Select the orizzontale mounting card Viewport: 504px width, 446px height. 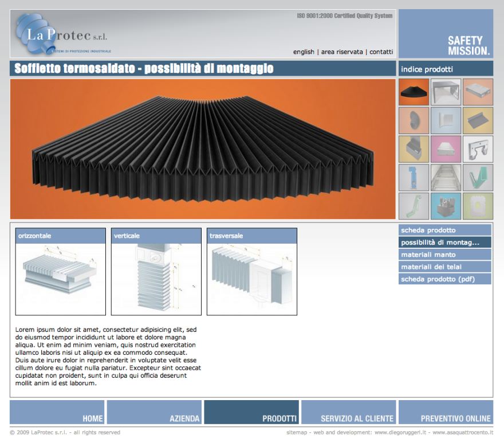pos(61,272)
